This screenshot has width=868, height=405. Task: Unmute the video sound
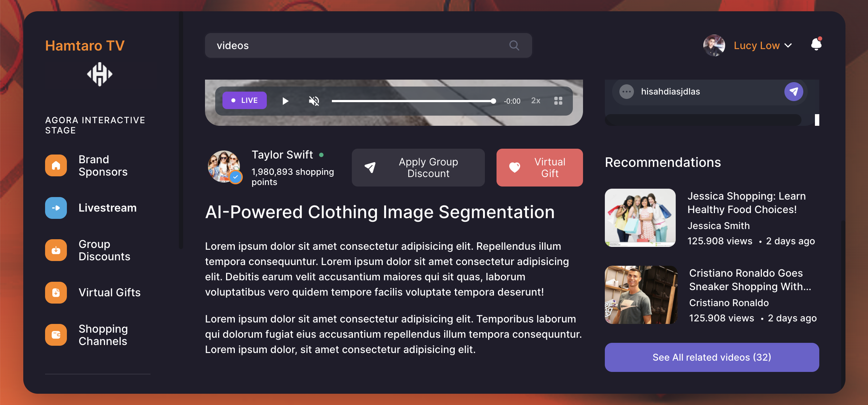tap(314, 101)
